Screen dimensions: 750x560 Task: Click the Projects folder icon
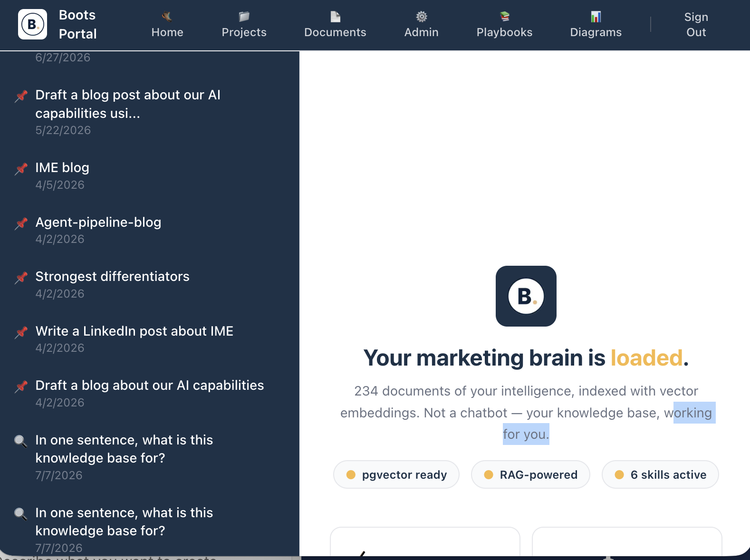(x=244, y=17)
